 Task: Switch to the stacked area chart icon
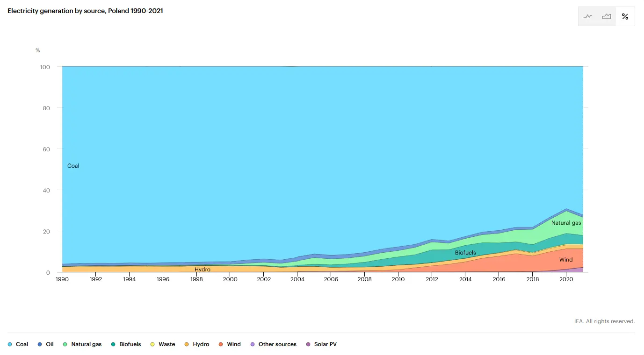(x=607, y=16)
